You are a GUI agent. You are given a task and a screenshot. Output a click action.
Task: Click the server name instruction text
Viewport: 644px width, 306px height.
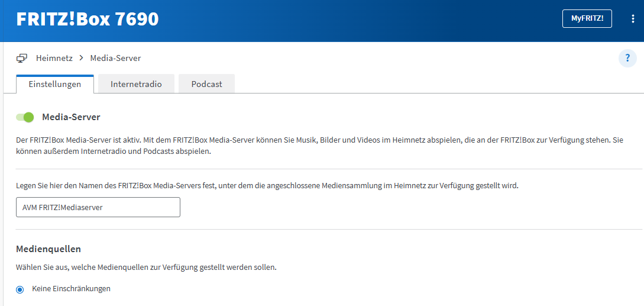tap(267, 185)
